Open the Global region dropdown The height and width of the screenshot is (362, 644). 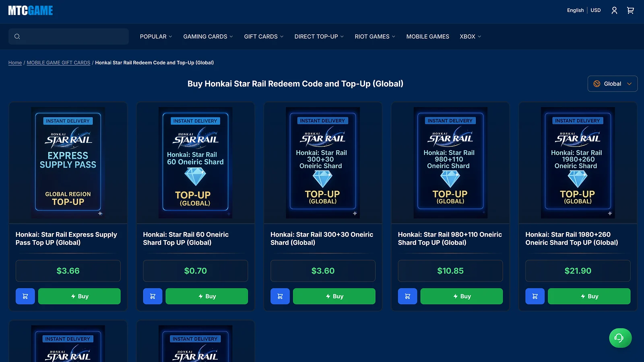[x=613, y=84]
